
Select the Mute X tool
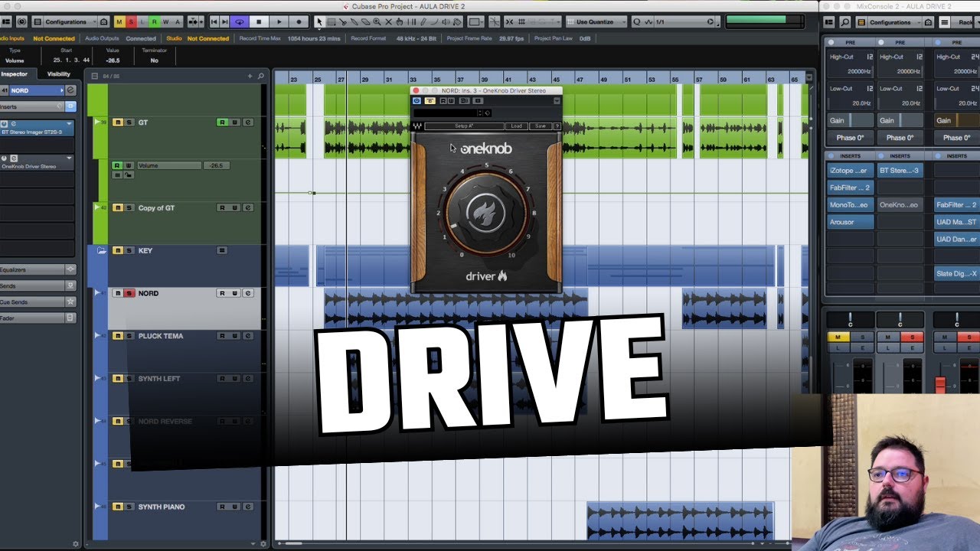(388, 21)
